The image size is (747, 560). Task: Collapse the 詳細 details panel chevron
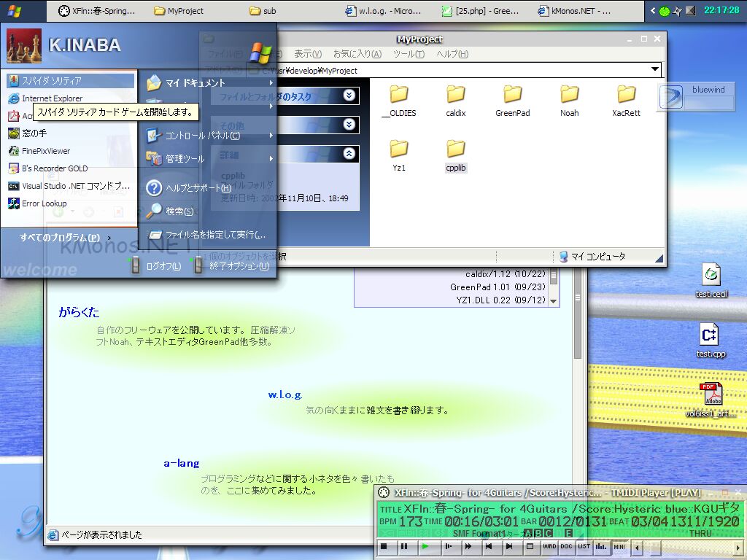tap(349, 153)
